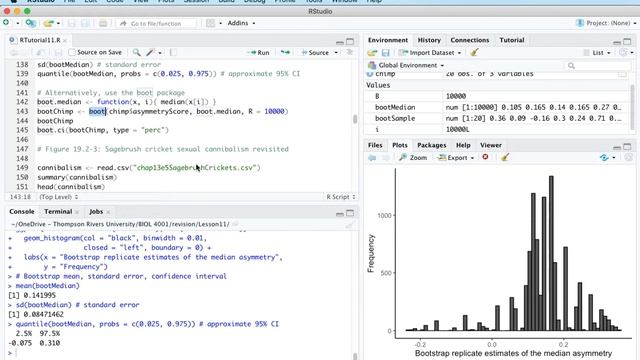Click the Load Workspace folder icon
This screenshot has height=360, width=640.
coord(372,53)
